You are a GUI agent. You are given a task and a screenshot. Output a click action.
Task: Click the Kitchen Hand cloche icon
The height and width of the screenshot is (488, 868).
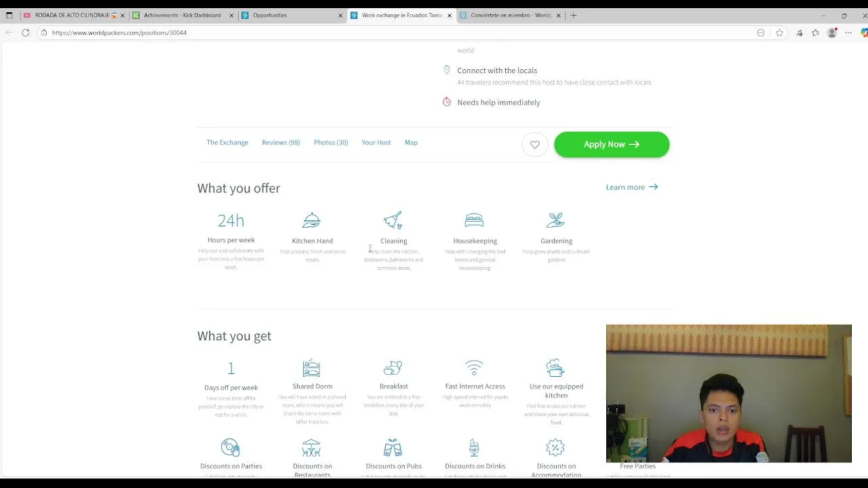coord(311,220)
